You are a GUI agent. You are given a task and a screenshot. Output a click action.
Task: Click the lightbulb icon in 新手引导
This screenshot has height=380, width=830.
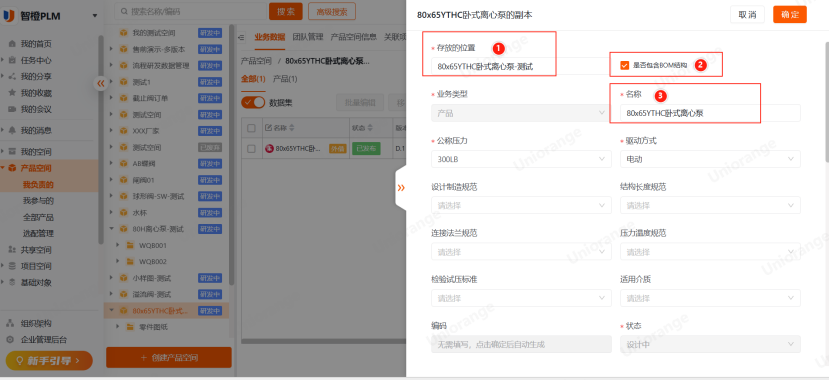click(x=20, y=361)
